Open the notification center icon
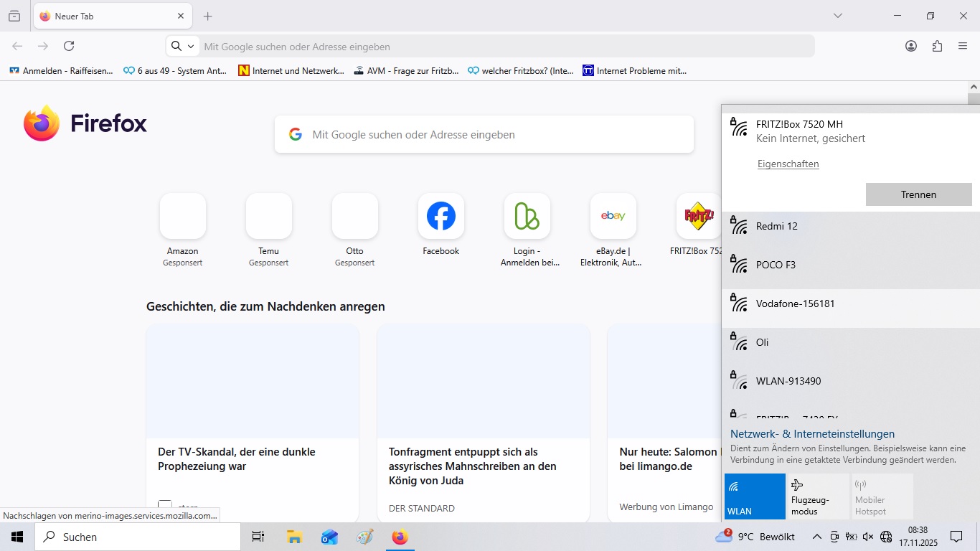 click(956, 537)
